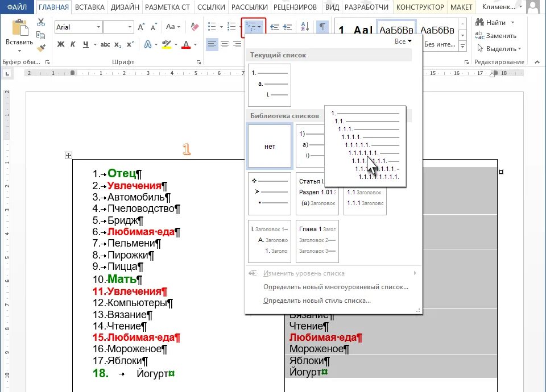Image resolution: width=546 pixels, height=392 pixels.
Task: Switch to the ВИД tab
Action: pyautogui.click(x=332, y=7)
